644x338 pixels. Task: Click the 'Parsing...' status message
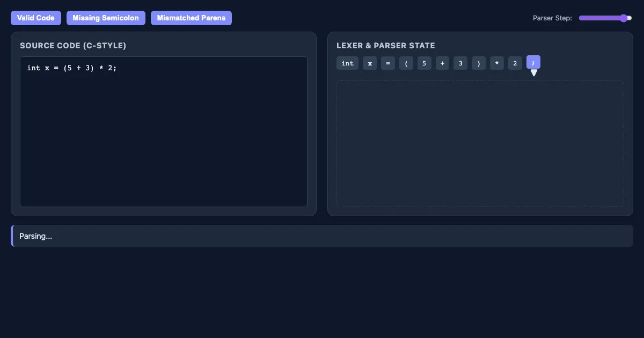point(36,236)
